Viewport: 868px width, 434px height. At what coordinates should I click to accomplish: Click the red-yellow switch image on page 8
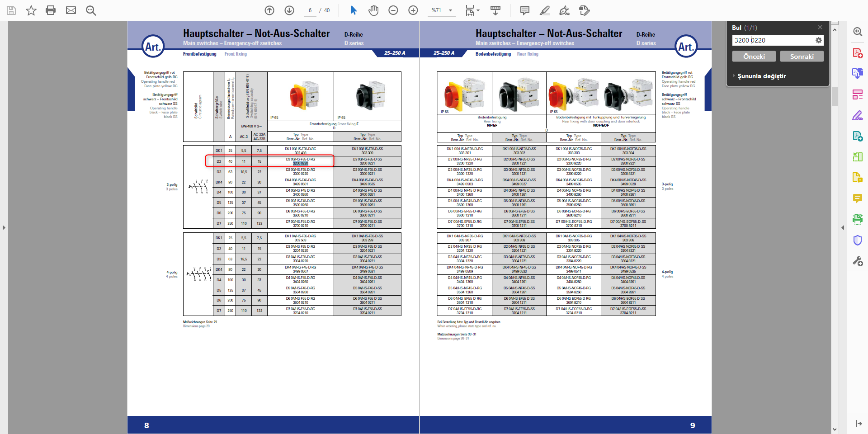pyautogui.click(x=304, y=95)
